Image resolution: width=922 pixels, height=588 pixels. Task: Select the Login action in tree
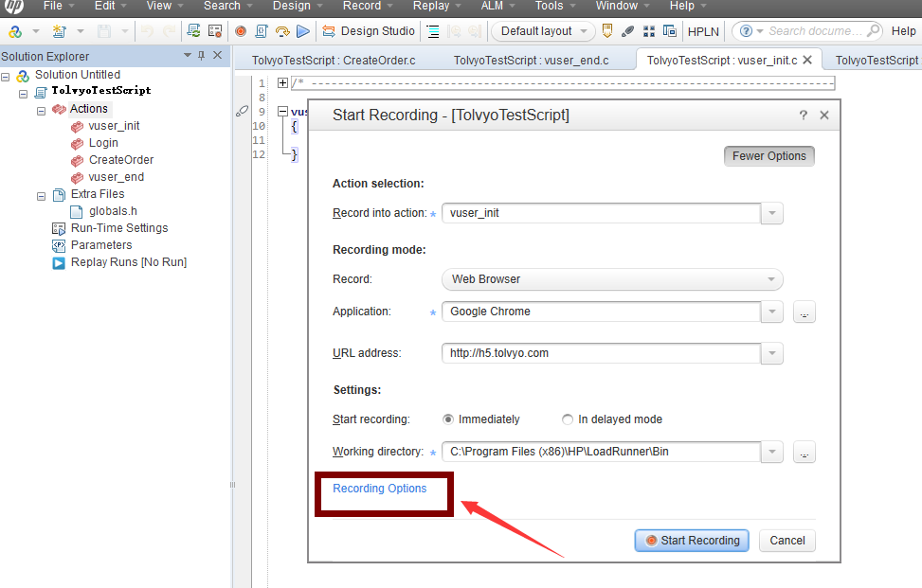pos(103,143)
